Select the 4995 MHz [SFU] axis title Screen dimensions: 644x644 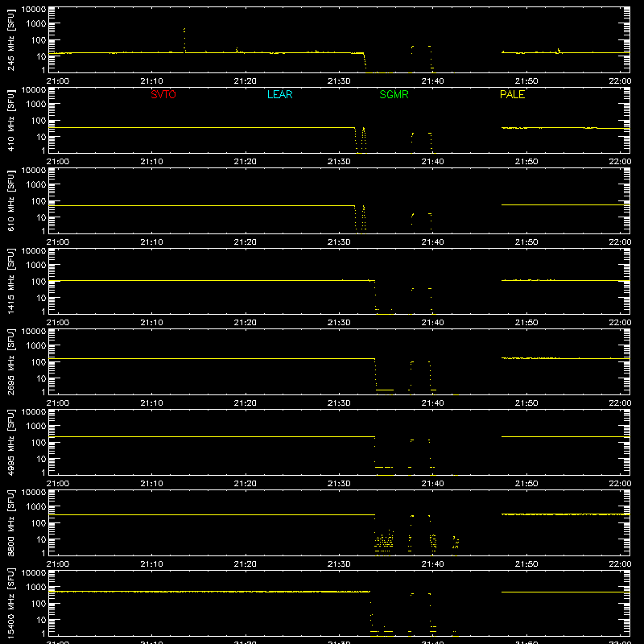click(x=10, y=442)
